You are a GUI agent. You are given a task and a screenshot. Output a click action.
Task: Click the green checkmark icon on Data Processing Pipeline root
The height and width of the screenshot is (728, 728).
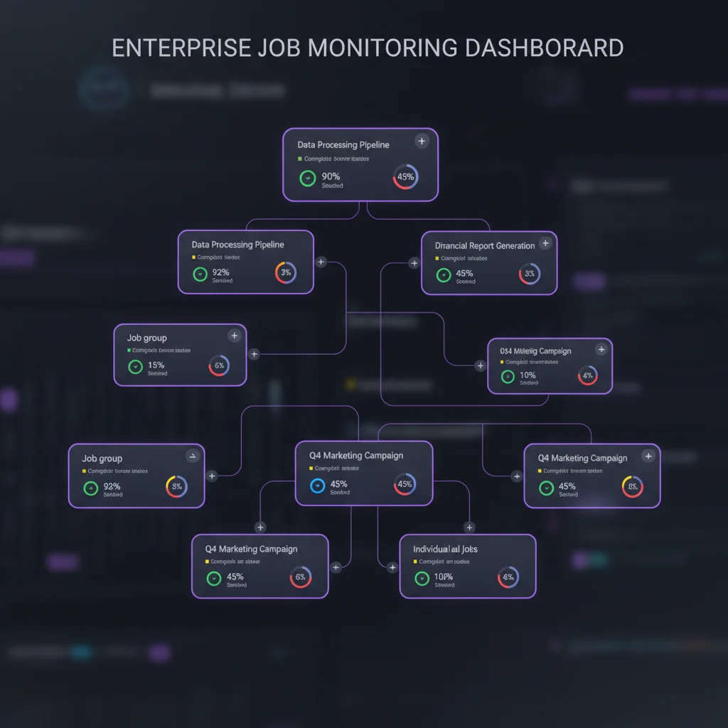pyautogui.click(x=307, y=178)
